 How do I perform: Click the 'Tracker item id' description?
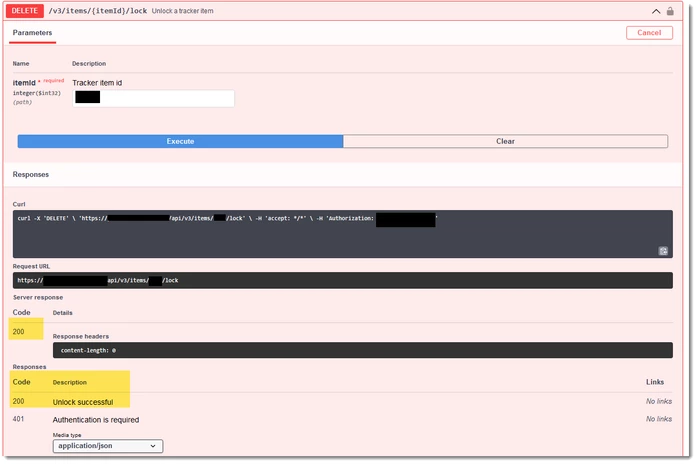pyautogui.click(x=97, y=83)
